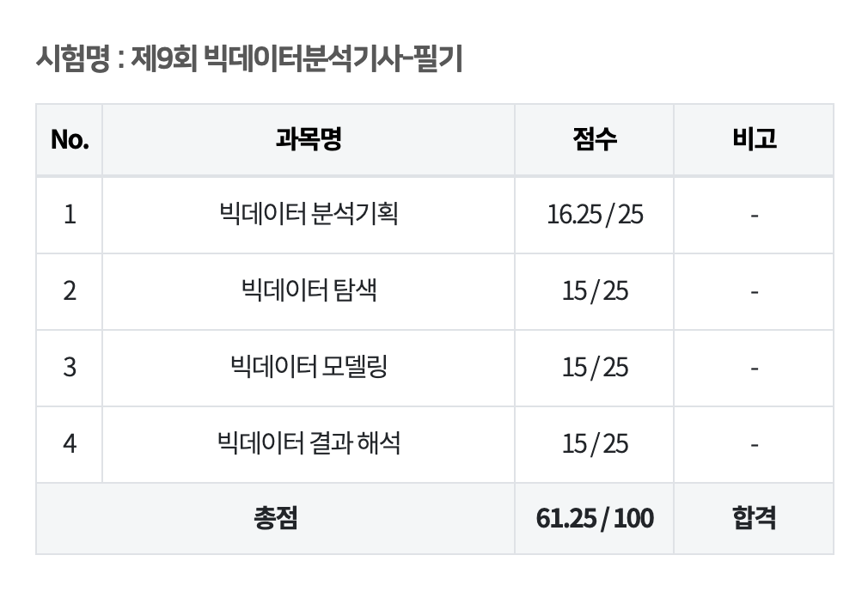Viewport: 868px width, 610px height.
Task: Select the 빅데이터 분석기획 subject cell
Action: tap(309, 215)
